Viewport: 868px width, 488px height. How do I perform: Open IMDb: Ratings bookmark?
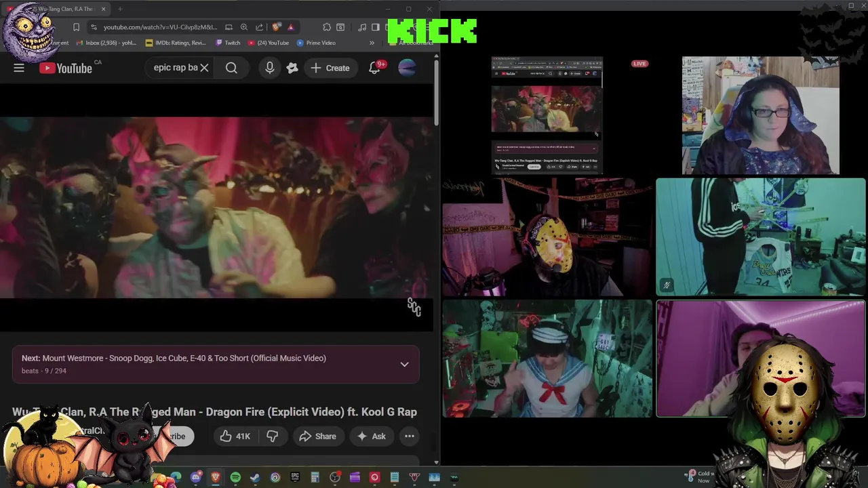tap(176, 43)
